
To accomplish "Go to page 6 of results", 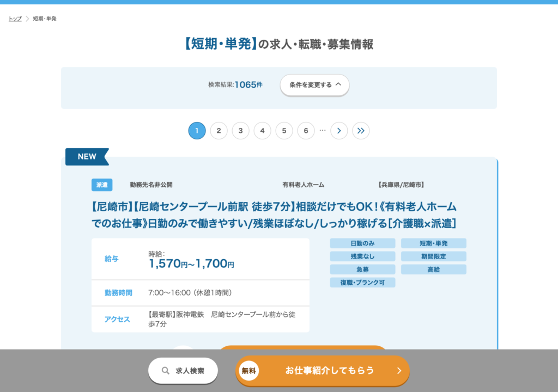I will click(306, 131).
